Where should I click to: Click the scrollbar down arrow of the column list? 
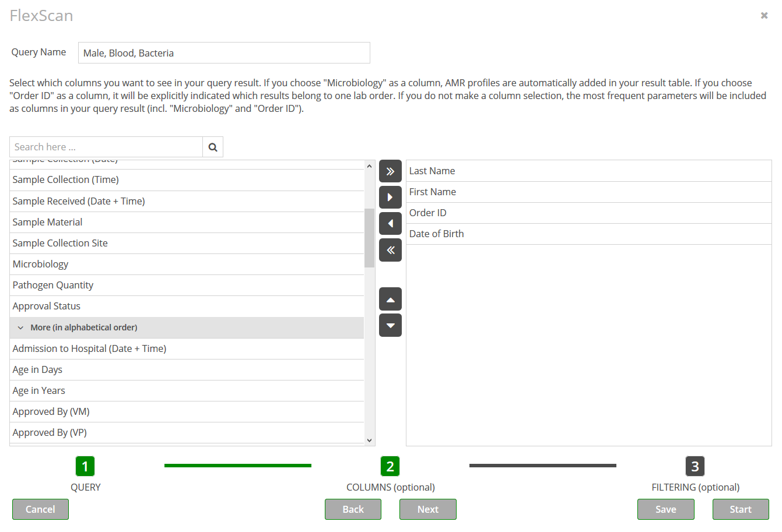click(369, 441)
